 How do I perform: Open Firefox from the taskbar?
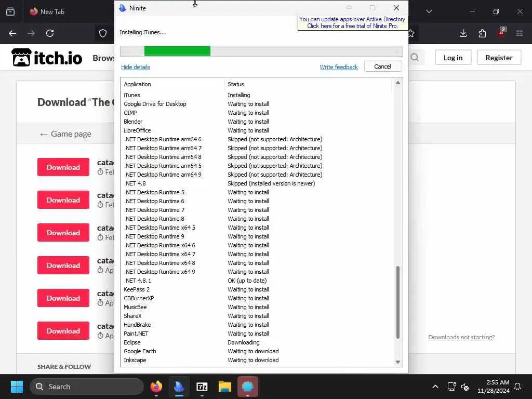(156, 387)
